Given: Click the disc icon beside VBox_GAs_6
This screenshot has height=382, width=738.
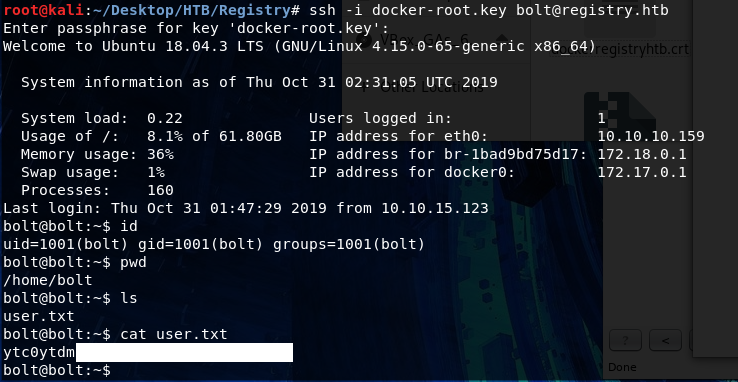Looking at the screenshot, I should (x=367, y=38).
